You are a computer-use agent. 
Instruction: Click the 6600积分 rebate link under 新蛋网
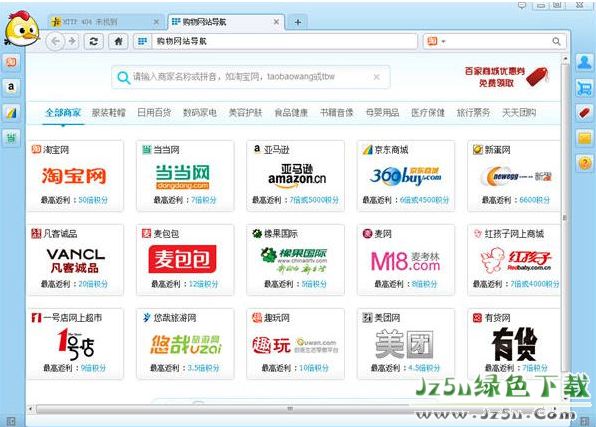tap(534, 200)
